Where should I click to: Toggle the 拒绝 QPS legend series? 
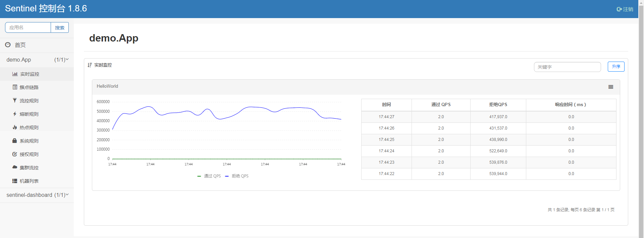click(237, 176)
